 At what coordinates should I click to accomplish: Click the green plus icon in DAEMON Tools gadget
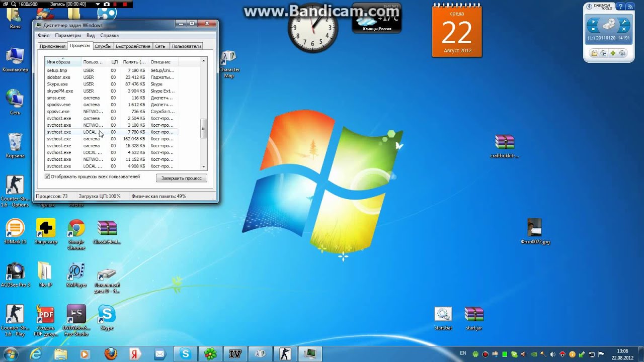click(x=613, y=53)
